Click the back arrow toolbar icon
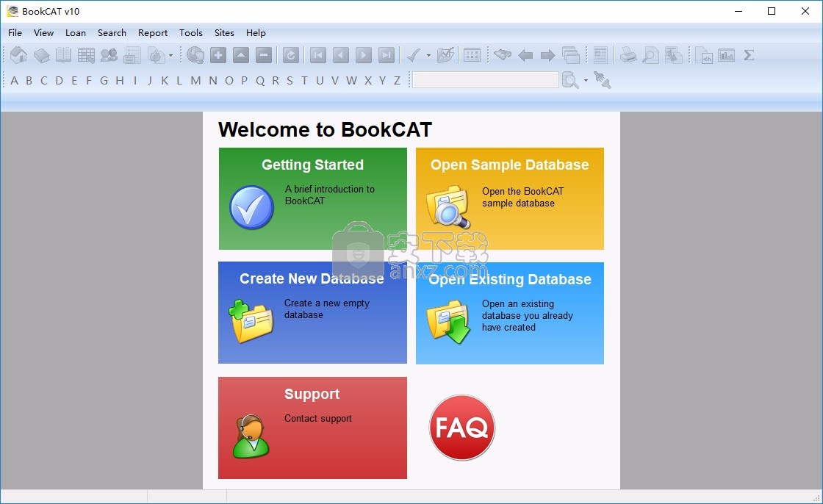Screen dimensions: 823x504 tap(525, 55)
